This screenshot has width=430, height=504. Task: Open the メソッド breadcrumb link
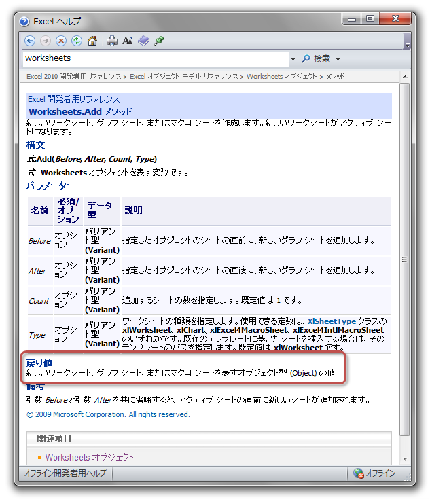pyautogui.click(x=335, y=77)
